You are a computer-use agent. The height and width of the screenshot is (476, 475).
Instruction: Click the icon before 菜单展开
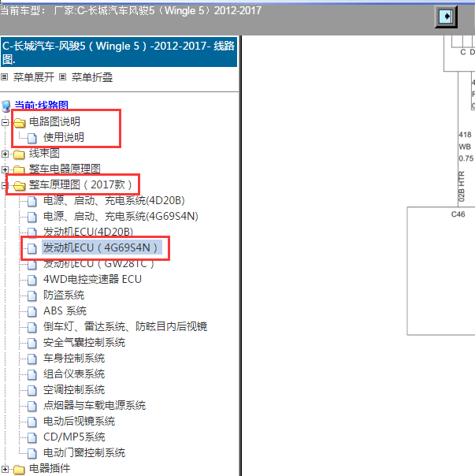click(5, 77)
